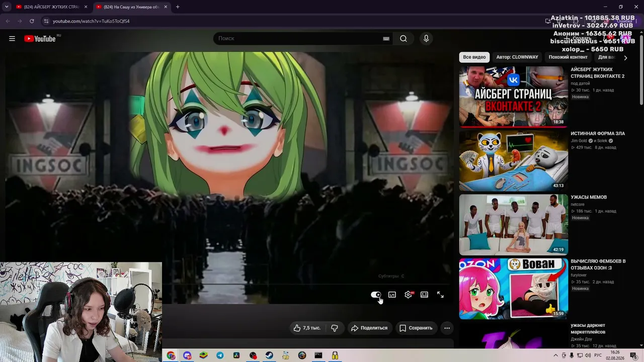View site information beside the URL
Viewport: 644px width, 362px height.
(46, 21)
